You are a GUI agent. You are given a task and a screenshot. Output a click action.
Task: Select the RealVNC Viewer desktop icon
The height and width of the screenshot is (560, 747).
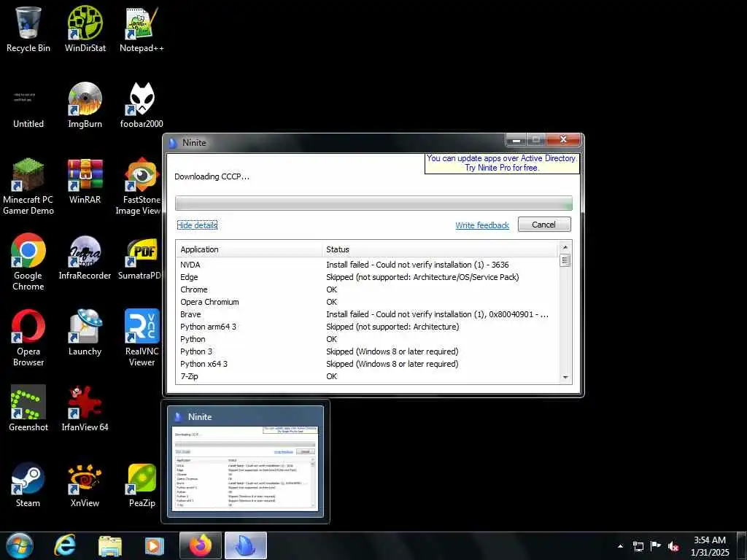click(142, 338)
